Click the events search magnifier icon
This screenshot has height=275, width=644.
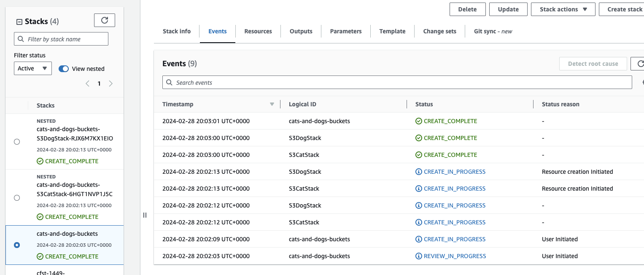pyautogui.click(x=170, y=82)
